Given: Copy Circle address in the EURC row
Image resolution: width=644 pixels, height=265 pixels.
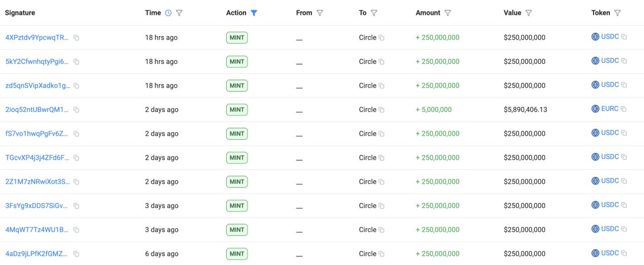Looking at the screenshot, I should 381,110.
